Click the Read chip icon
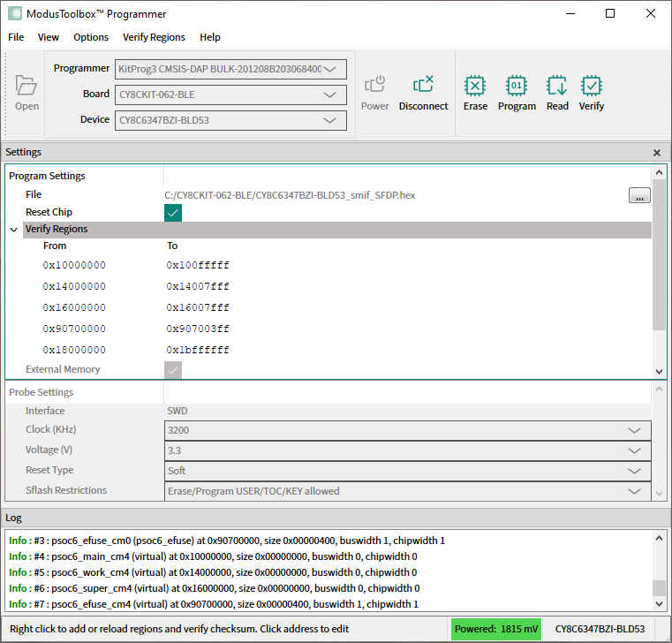Image resolution: width=672 pixels, height=643 pixels. pos(557,86)
